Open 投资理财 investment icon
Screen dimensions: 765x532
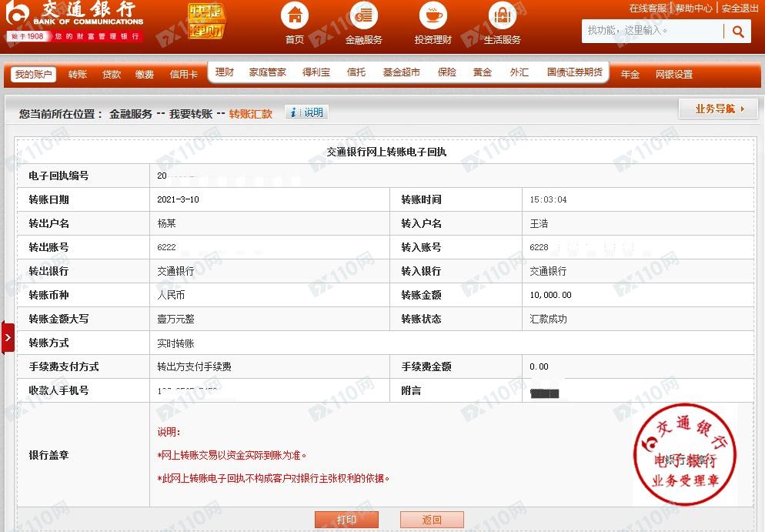coord(433,15)
